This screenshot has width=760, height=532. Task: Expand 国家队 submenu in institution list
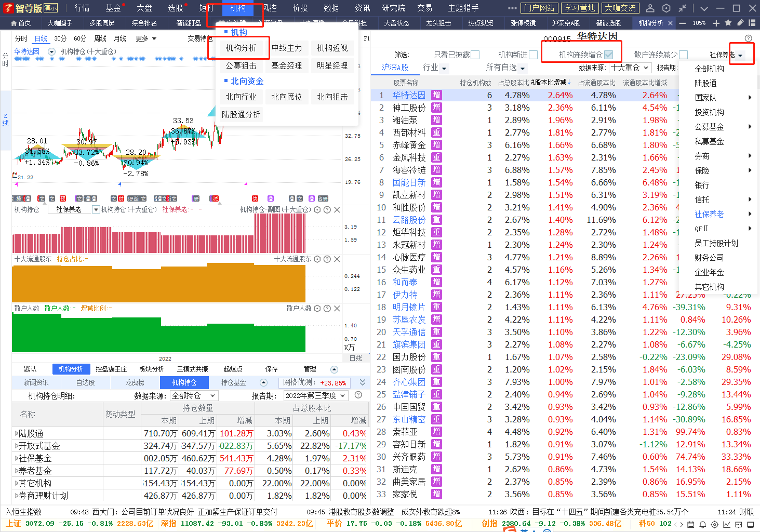tap(750, 98)
